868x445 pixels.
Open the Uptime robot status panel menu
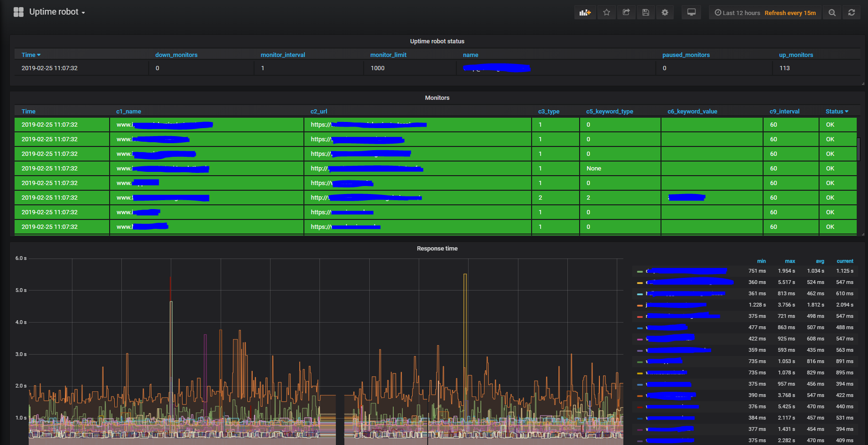pyautogui.click(x=437, y=41)
